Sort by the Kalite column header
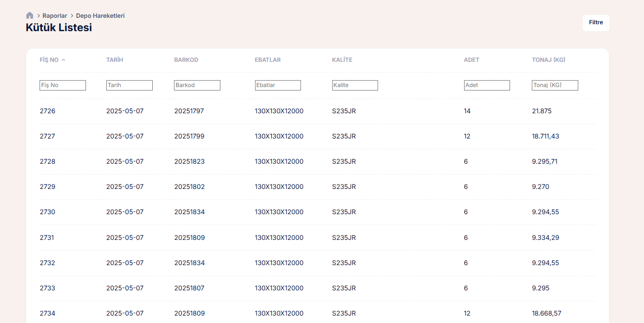 [x=342, y=60]
